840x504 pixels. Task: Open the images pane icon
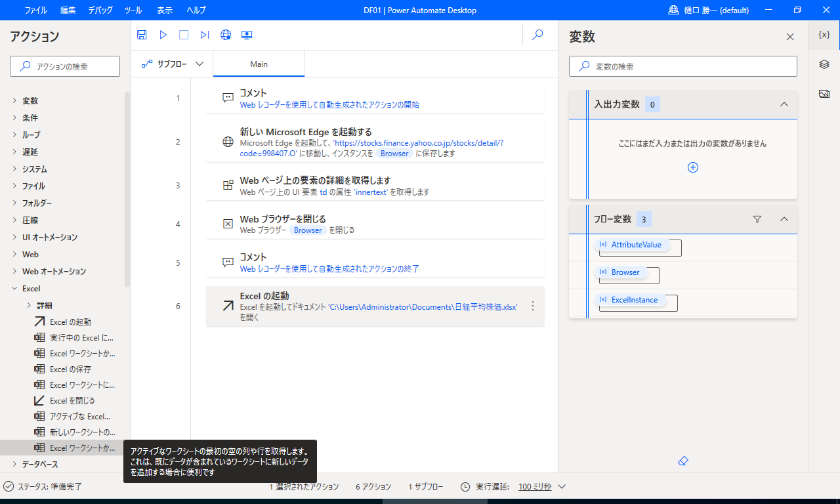pos(824,94)
